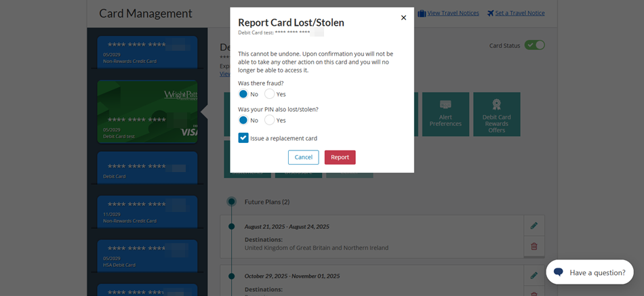644x296 pixels.
Task: Click the airplane icon beside Set a Travel Notice
Action: point(490,13)
